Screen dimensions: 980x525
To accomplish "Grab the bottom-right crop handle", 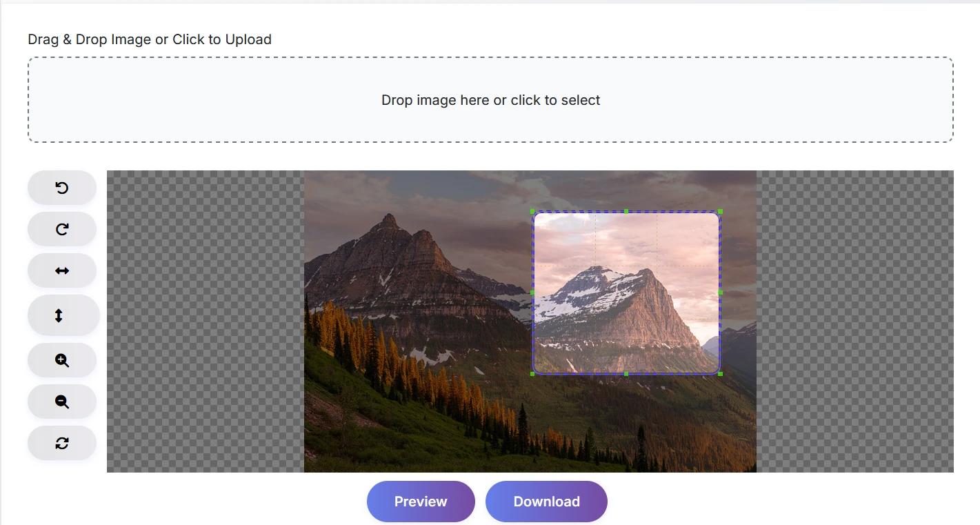I will click(x=720, y=373).
